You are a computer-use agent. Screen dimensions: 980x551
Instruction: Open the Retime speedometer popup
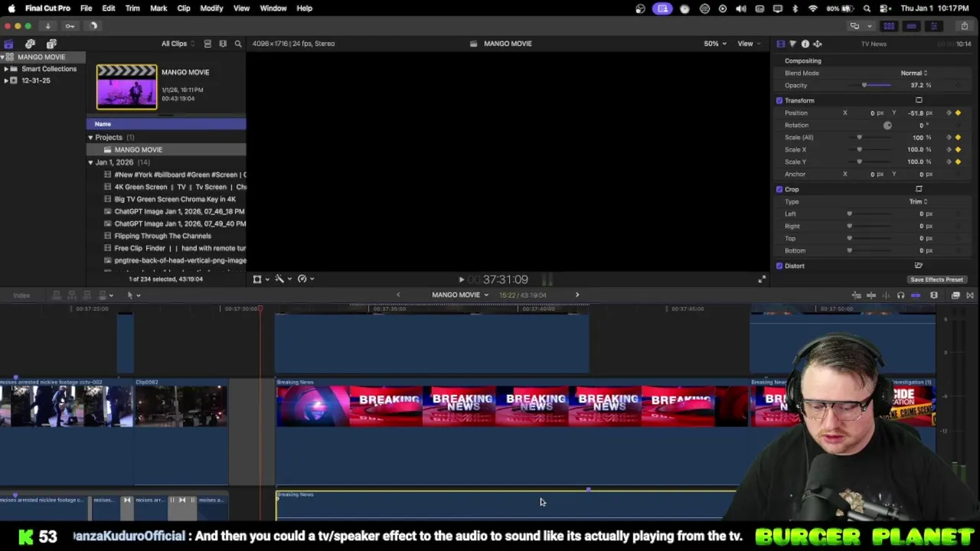[305, 279]
